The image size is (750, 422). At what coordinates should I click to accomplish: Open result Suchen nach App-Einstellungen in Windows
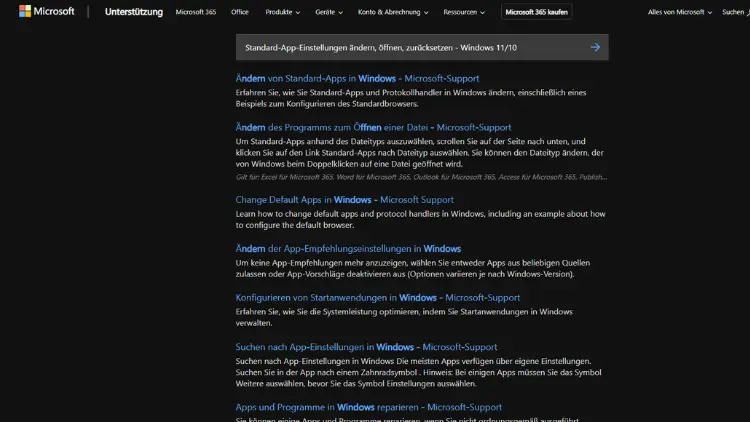pyautogui.click(x=366, y=347)
